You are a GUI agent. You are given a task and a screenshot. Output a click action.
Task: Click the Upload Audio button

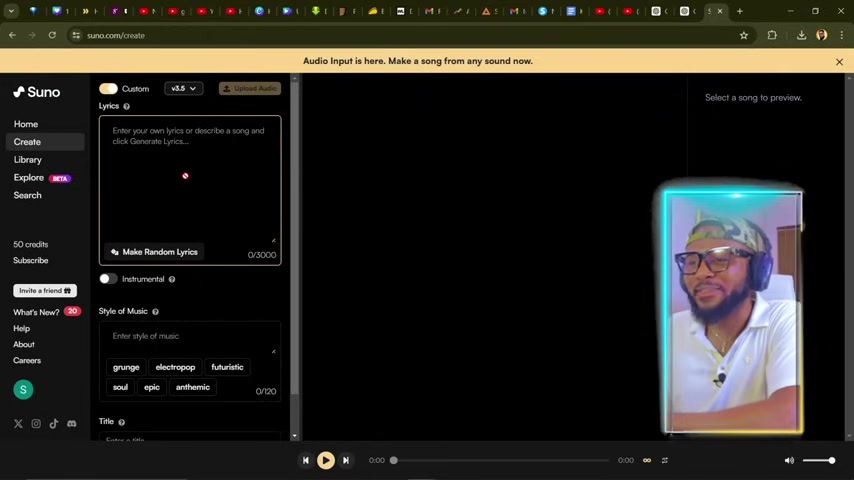point(250,88)
